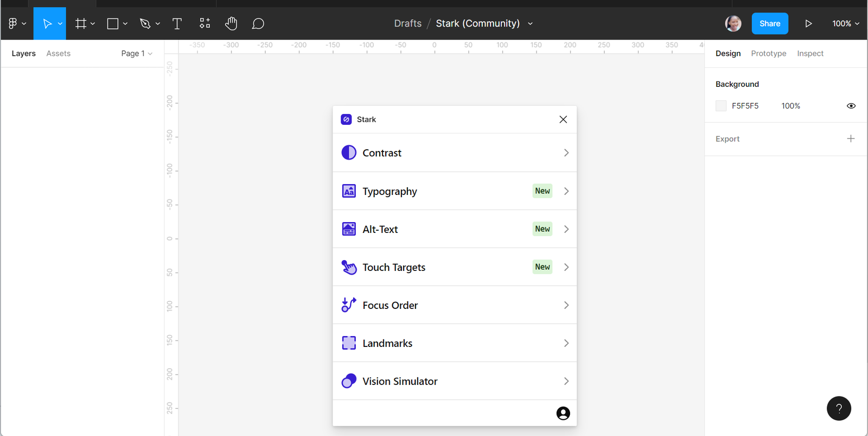Open the Figma main menu icon

coord(13,23)
